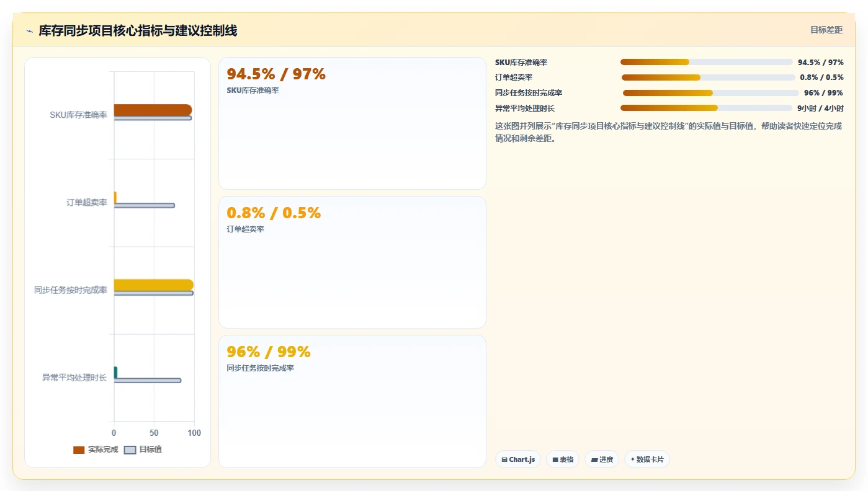Click the 订单超卖率 progress bar
This screenshot has height=491, width=868.
(x=708, y=77)
